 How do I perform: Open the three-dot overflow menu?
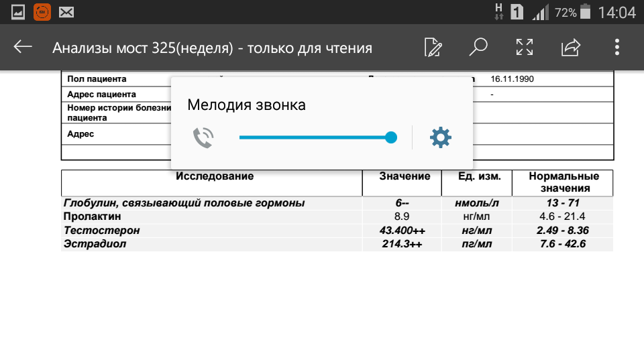pos(617,47)
